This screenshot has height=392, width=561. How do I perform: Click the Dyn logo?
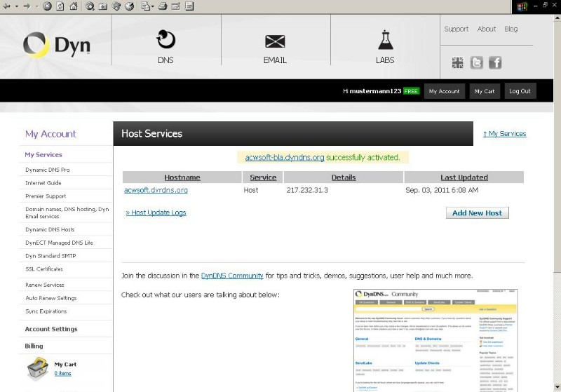[57, 45]
